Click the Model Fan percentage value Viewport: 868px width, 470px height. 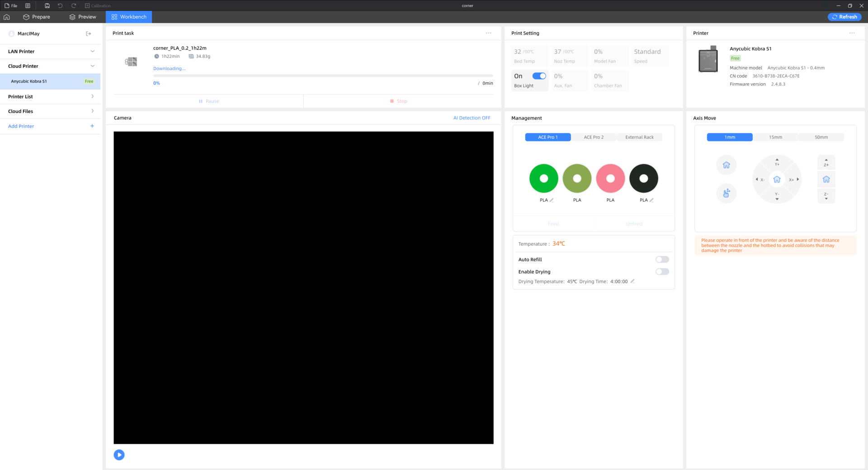pyautogui.click(x=598, y=52)
